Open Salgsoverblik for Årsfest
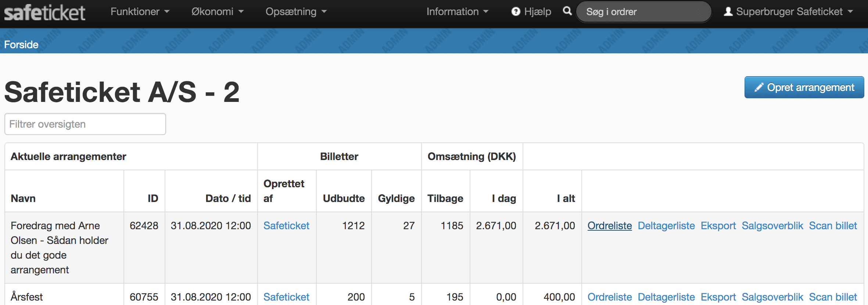This screenshot has width=868, height=305. [x=772, y=297]
